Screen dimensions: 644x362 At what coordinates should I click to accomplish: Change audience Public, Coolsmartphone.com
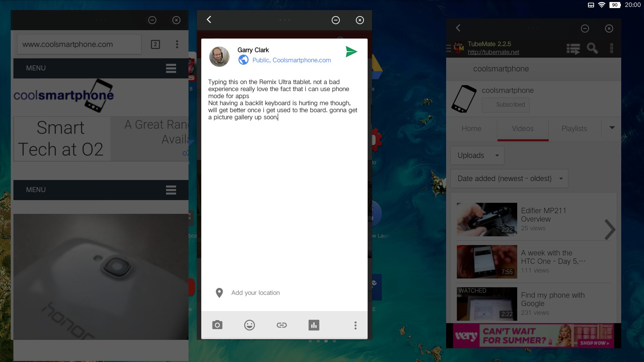[x=291, y=60]
